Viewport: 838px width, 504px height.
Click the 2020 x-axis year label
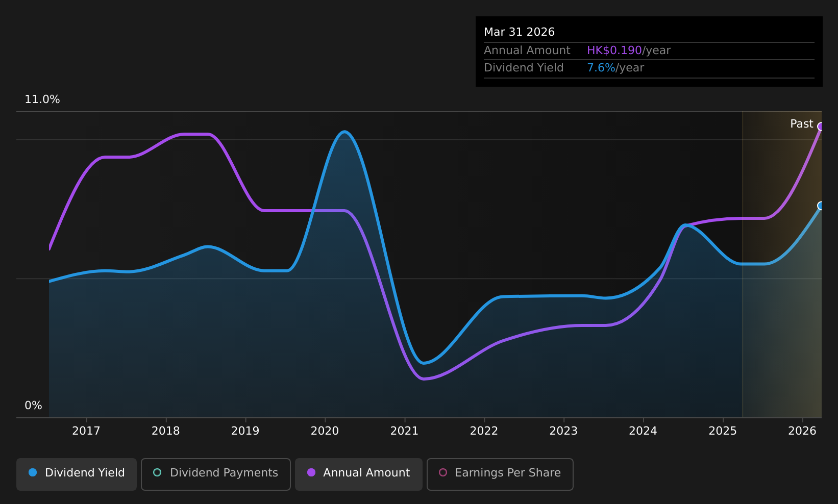(x=325, y=431)
